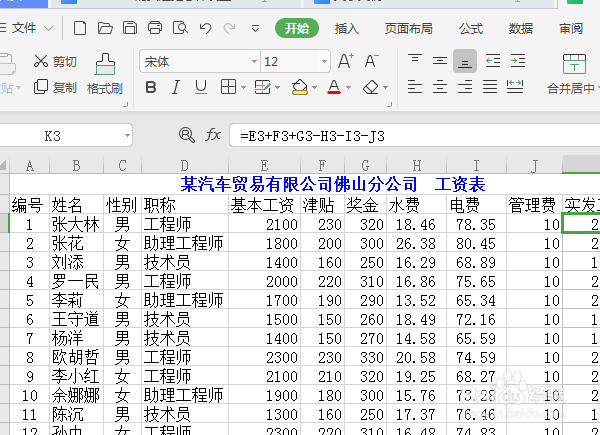Expand font color dropdown arrow

click(348, 88)
